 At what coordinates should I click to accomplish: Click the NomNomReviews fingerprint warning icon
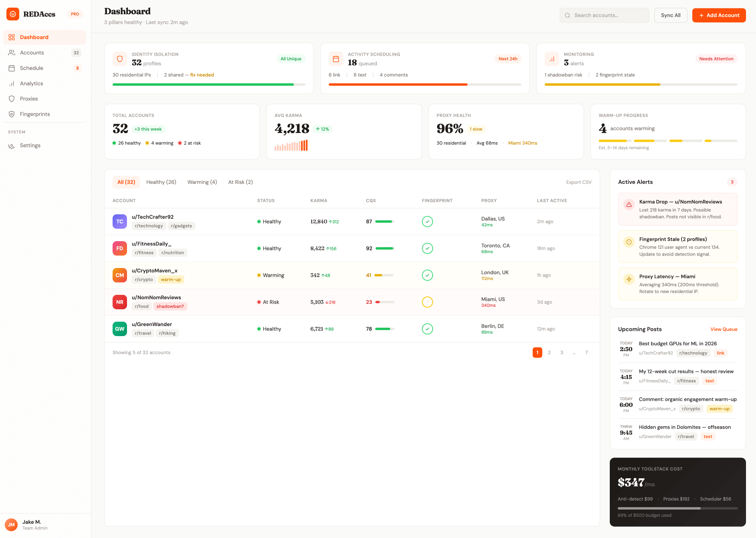[427, 302]
